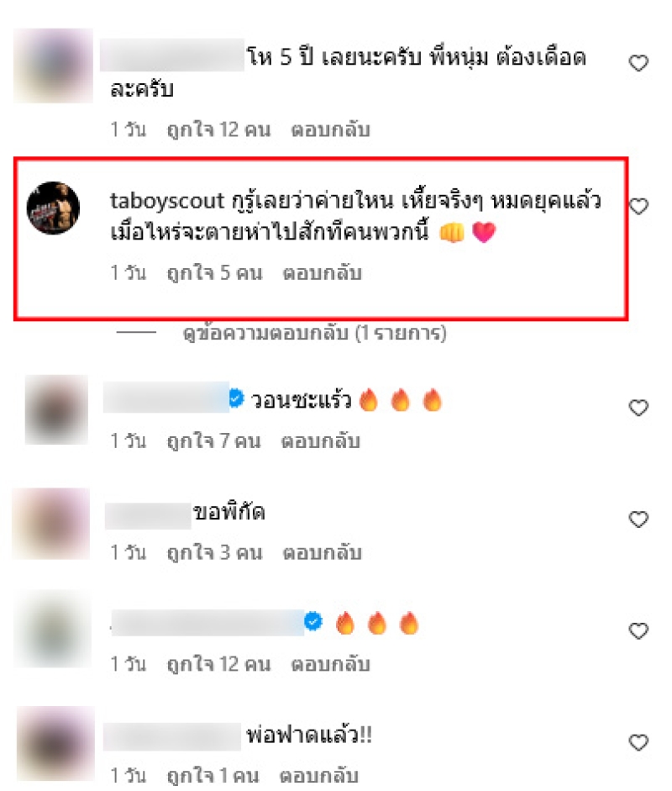Like the พ่อฟาดแล้ว!! comment
This screenshot has width=672, height=791.
(638, 742)
